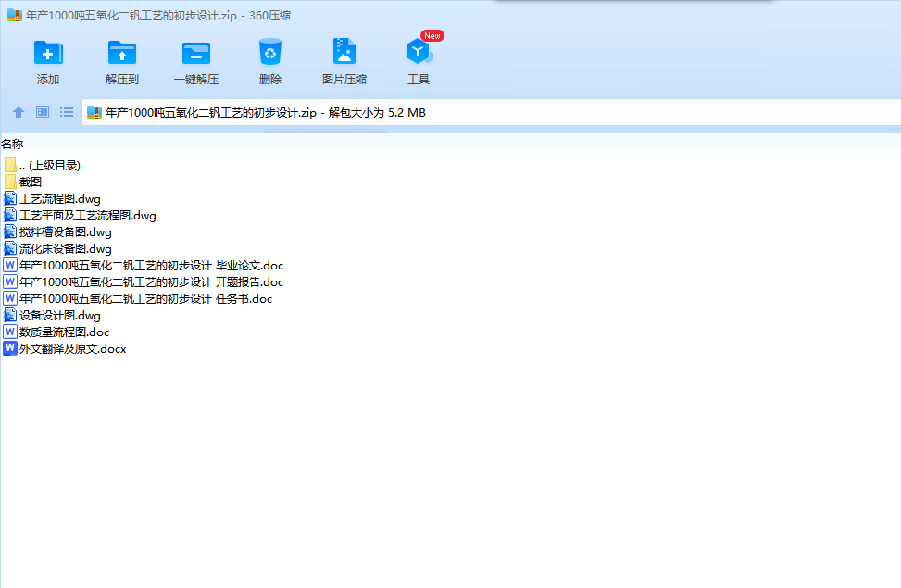Go up one level with the arrow icon
Image resolution: width=901 pixels, height=588 pixels.
[x=19, y=112]
